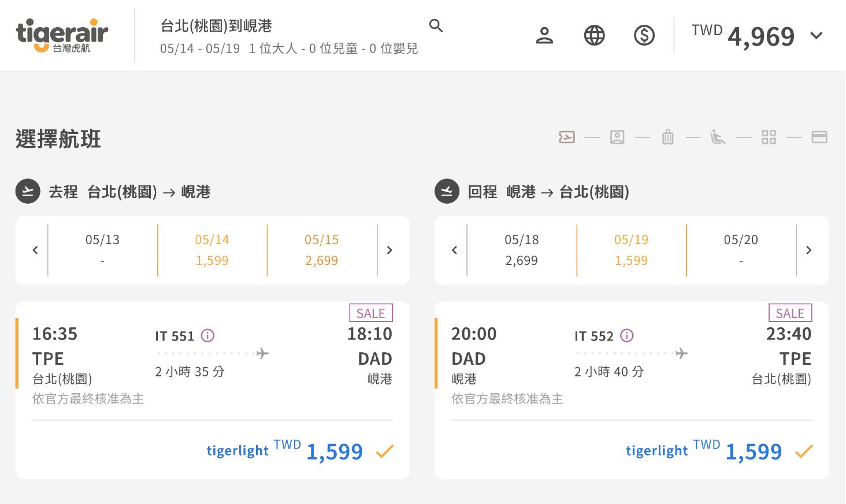Click the tigerair logo to go home
846x504 pixels.
[62, 35]
